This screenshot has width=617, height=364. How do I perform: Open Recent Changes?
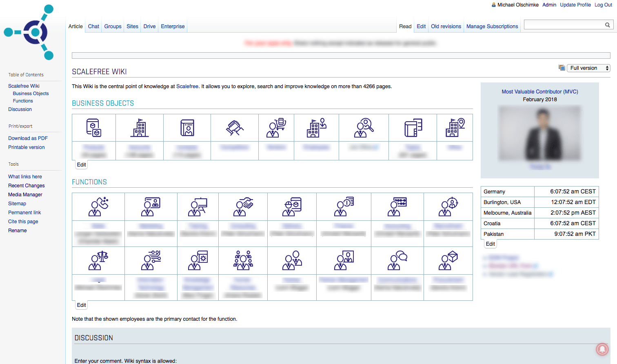pos(27,186)
